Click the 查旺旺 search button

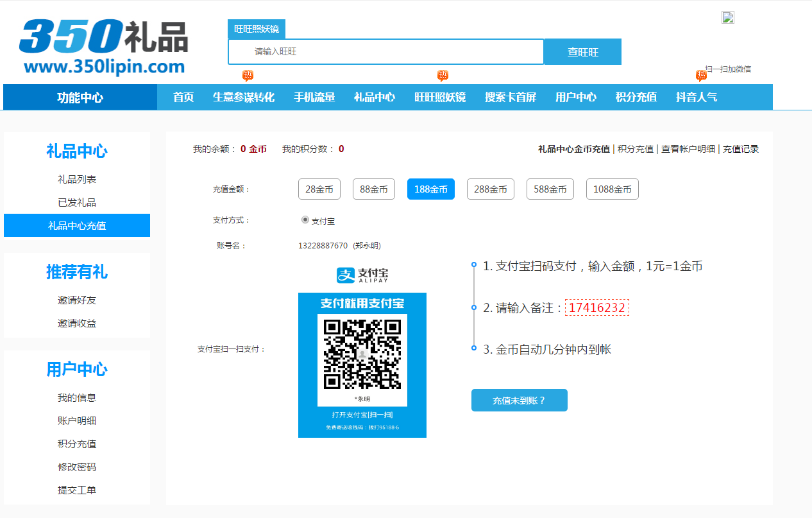pos(583,51)
